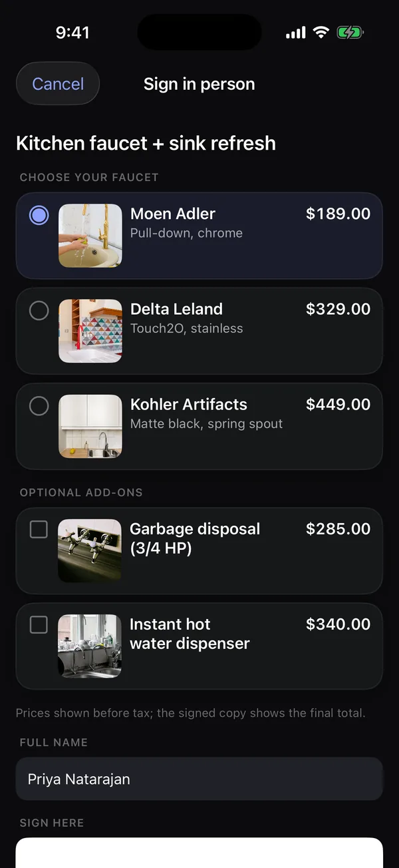Tap the battery charging icon
This screenshot has width=399, height=868.
(350, 32)
